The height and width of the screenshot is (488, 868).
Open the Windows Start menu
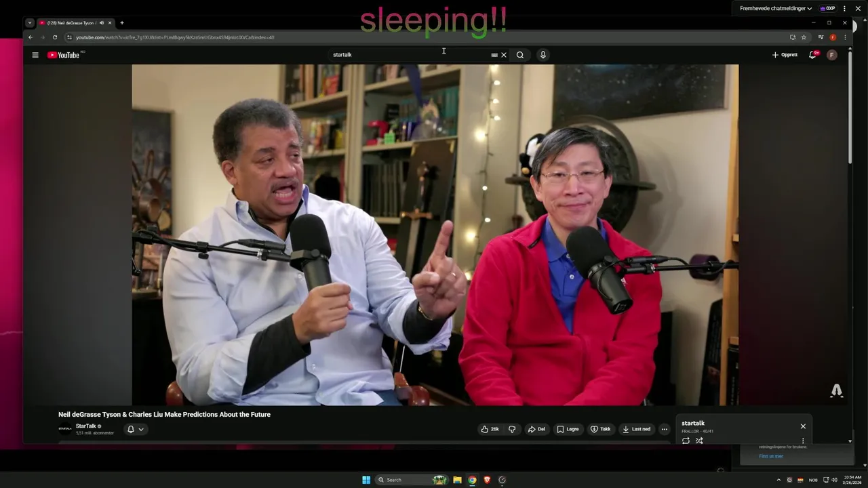click(366, 480)
